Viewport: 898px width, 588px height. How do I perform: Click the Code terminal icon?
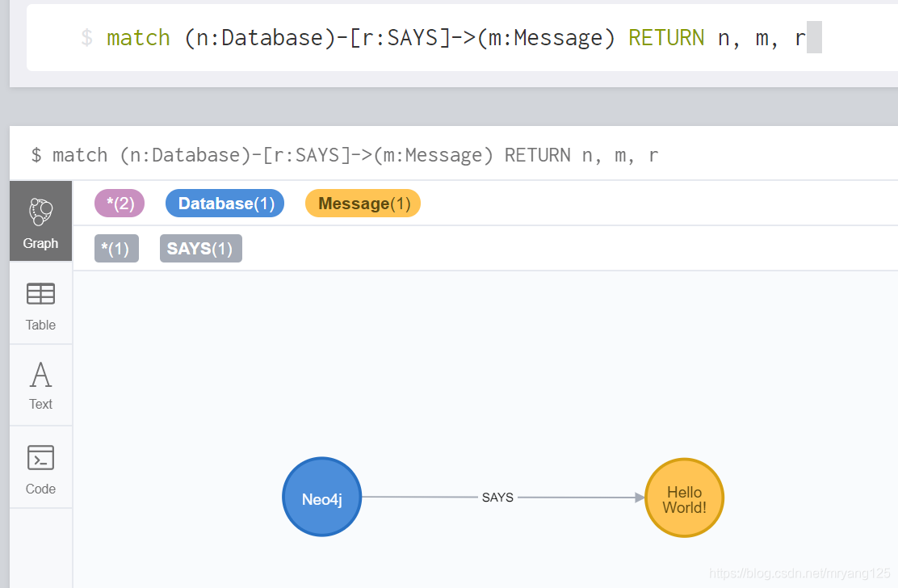(x=40, y=457)
